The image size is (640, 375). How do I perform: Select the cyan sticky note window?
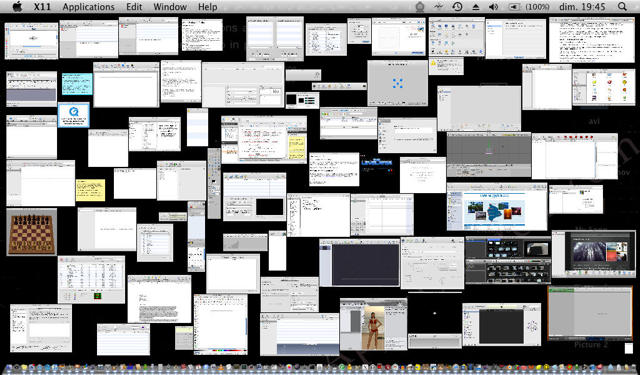tap(77, 84)
